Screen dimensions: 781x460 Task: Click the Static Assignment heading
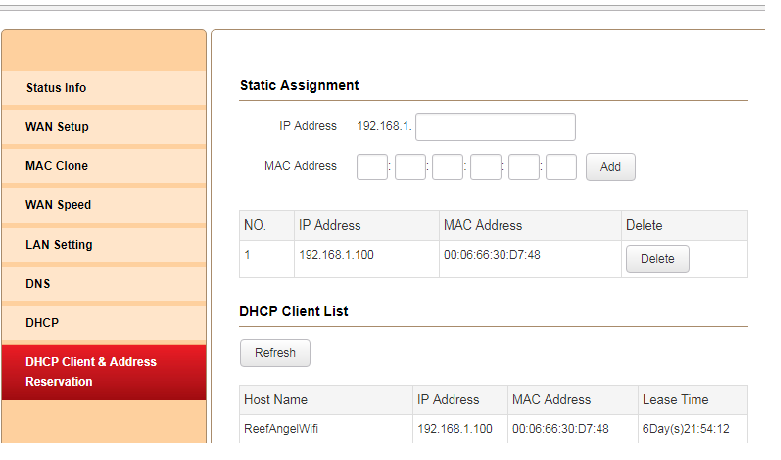(x=299, y=86)
